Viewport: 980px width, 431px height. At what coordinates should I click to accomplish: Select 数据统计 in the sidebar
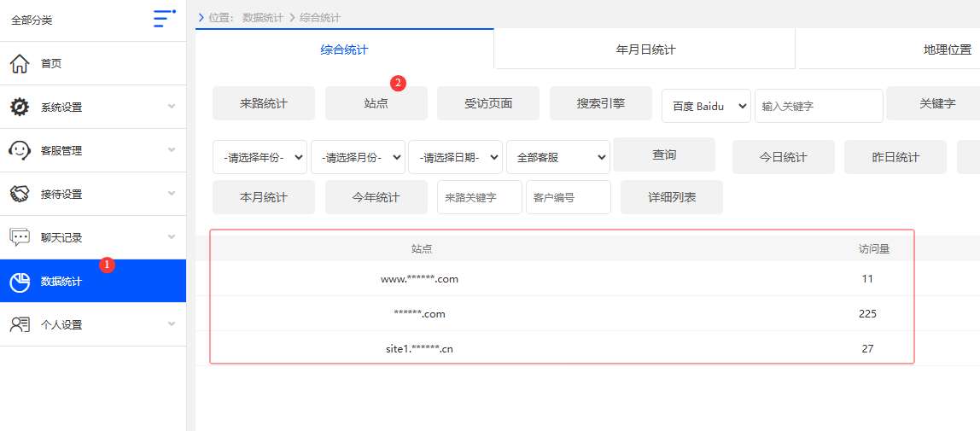tap(92, 281)
